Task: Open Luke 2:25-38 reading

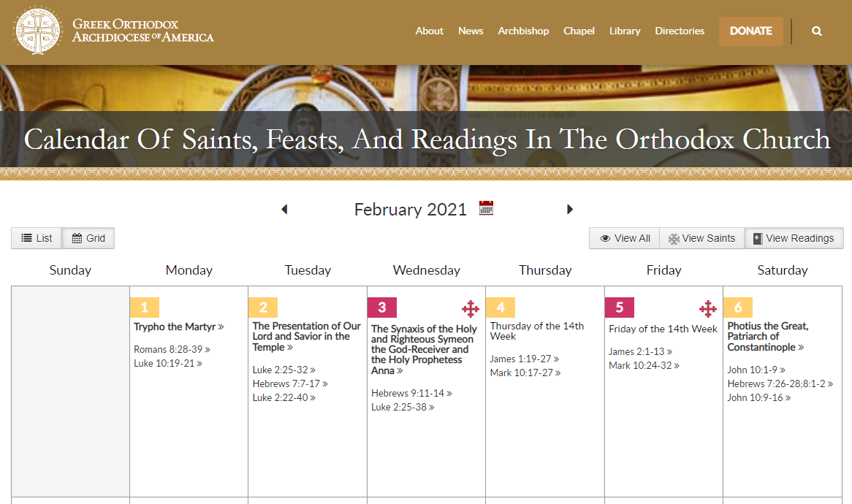Action: (x=403, y=407)
